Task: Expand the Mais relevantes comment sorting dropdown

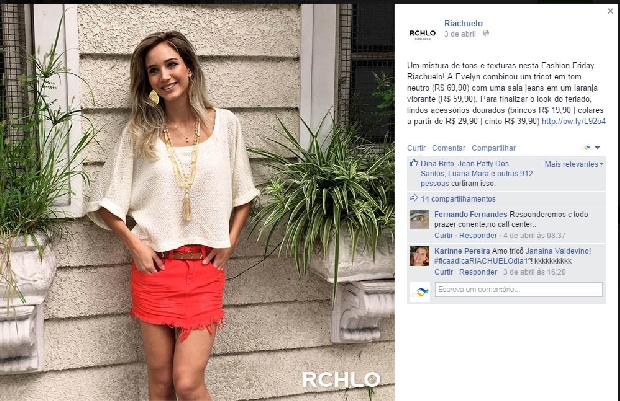Action: 574,164
